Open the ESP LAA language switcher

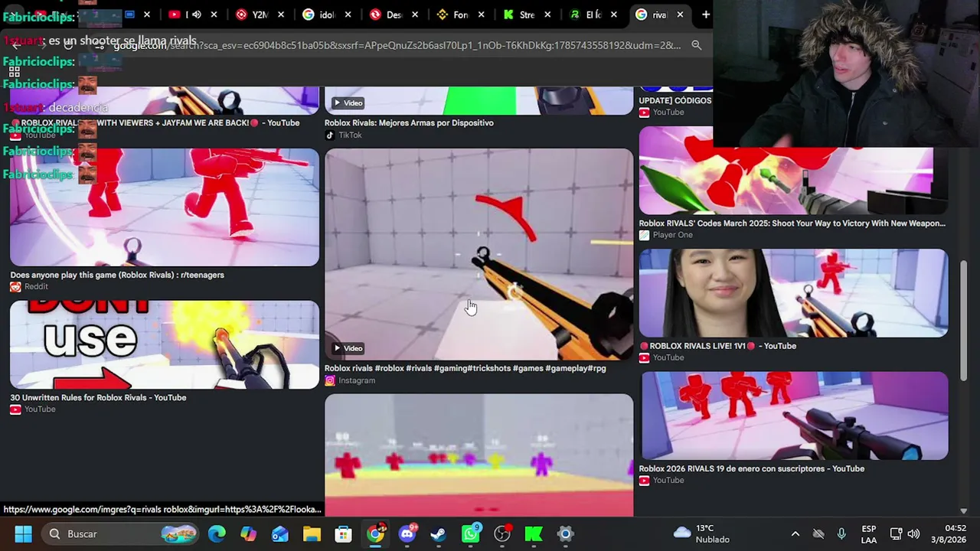click(869, 533)
